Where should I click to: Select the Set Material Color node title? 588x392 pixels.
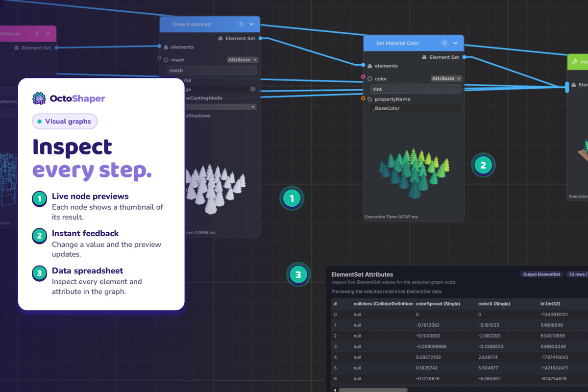coord(397,43)
